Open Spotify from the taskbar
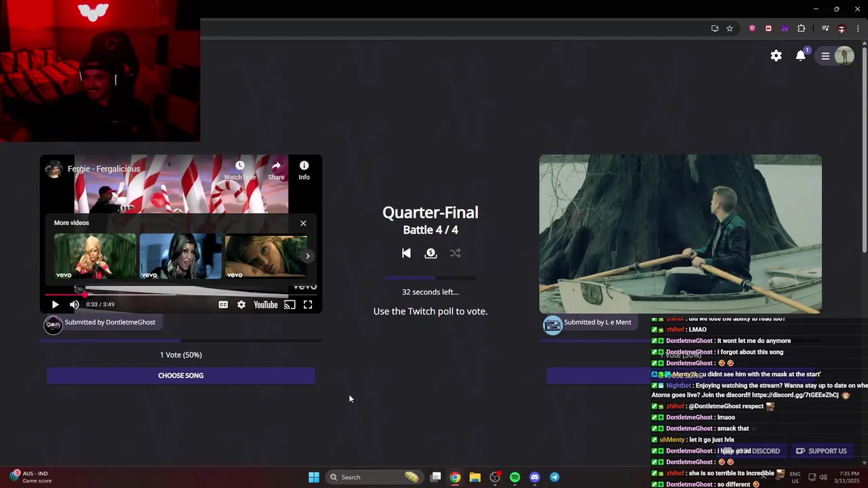 (x=515, y=477)
